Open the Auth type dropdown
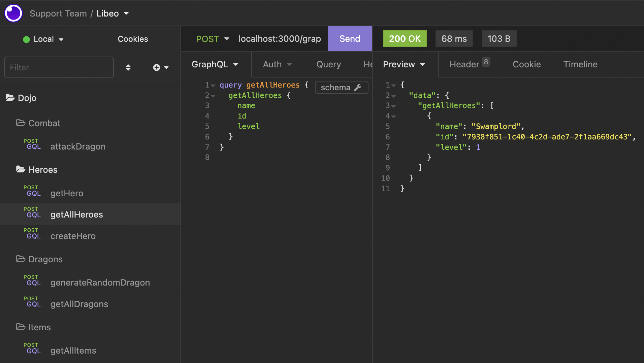Viewport: 644px width, 363px height. 277,64
